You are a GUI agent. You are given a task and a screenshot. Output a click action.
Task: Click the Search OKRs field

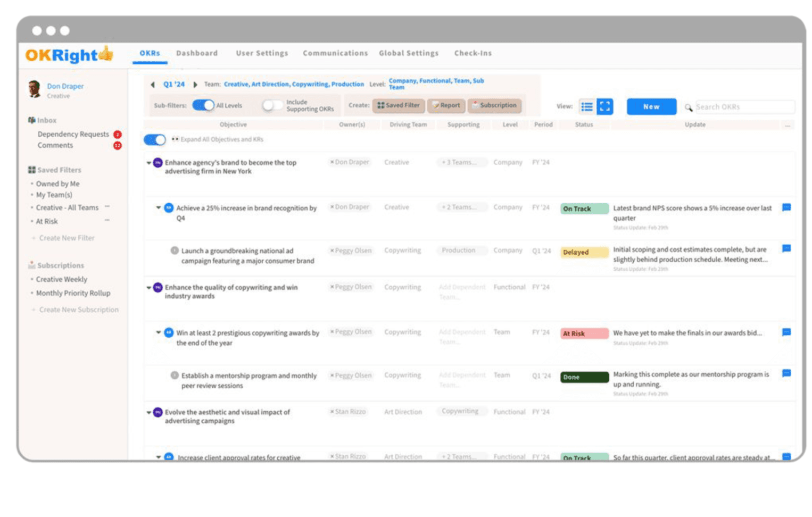click(x=744, y=107)
